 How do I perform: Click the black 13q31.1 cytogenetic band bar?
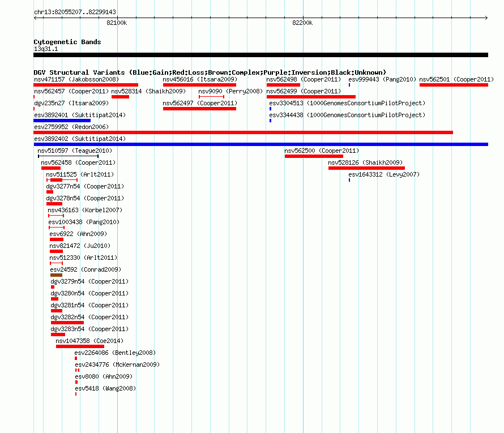pos(260,55)
